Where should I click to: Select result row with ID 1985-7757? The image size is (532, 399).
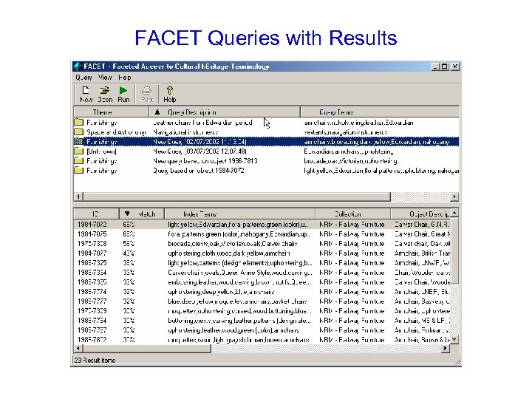coord(262,330)
